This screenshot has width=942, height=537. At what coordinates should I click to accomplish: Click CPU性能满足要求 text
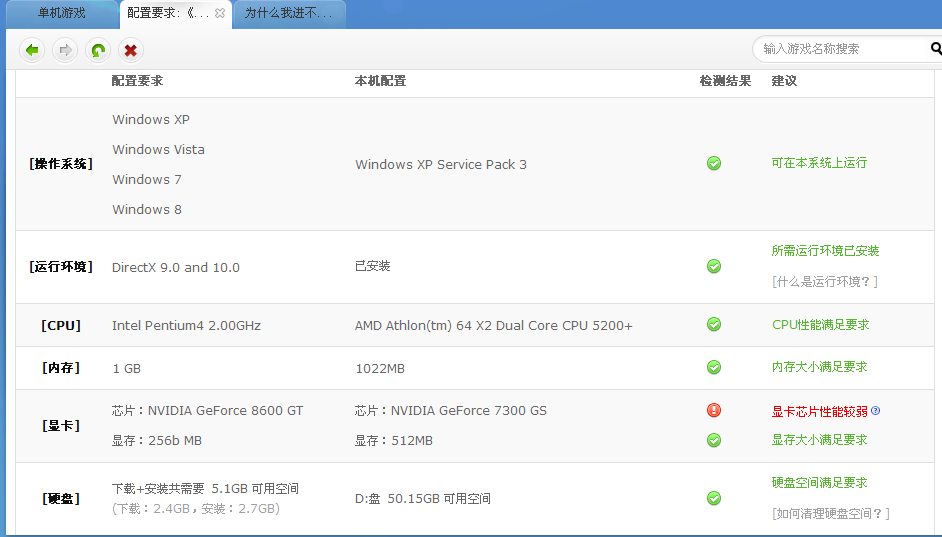pyautogui.click(x=821, y=325)
